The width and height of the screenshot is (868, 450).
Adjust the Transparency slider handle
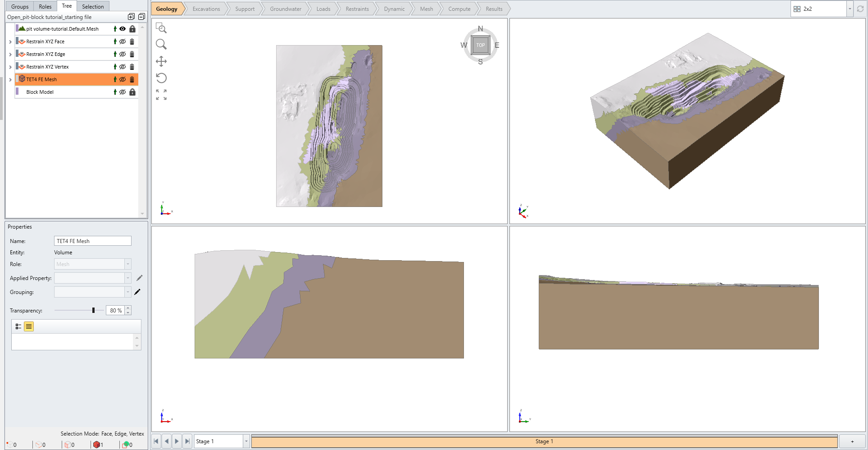(x=93, y=310)
